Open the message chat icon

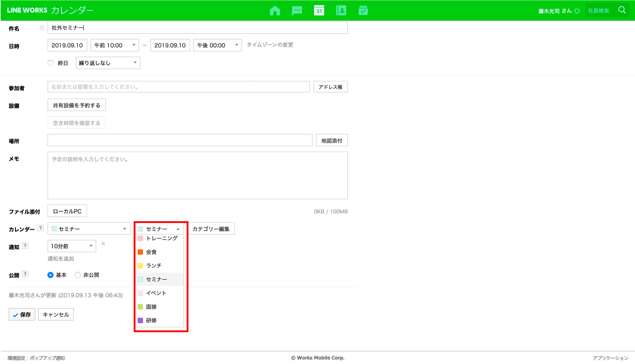coord(297,10)
